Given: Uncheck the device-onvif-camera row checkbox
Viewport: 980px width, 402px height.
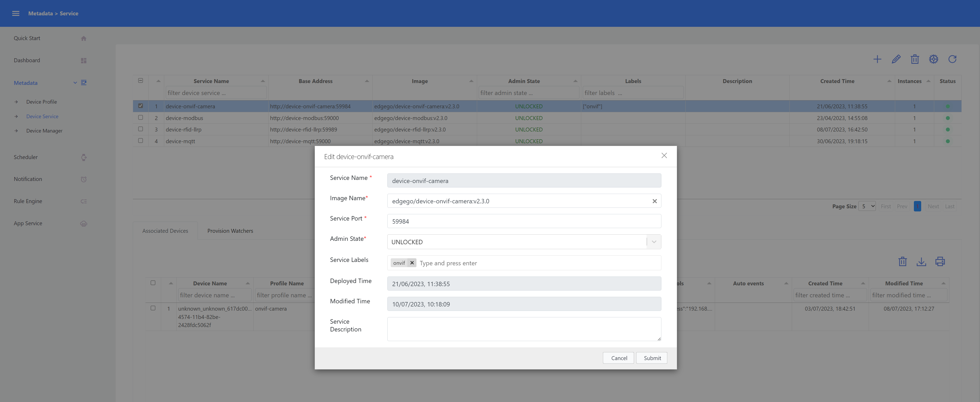Looking at the screenshot, I should (140, 105).
